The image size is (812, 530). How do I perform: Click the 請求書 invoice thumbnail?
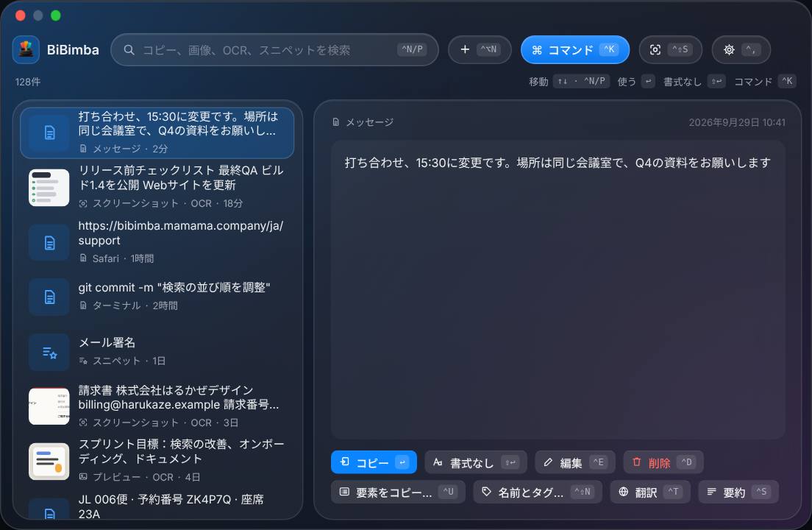point(49,406)
